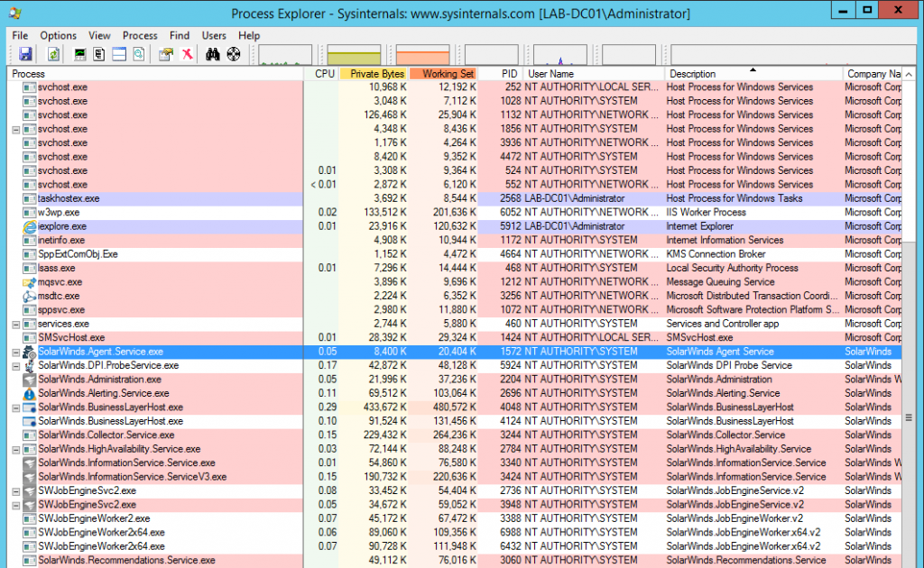Screen dimensions: 924x568
Task: Sort by the Working Set column header
Action: click(x=444, y=74)
